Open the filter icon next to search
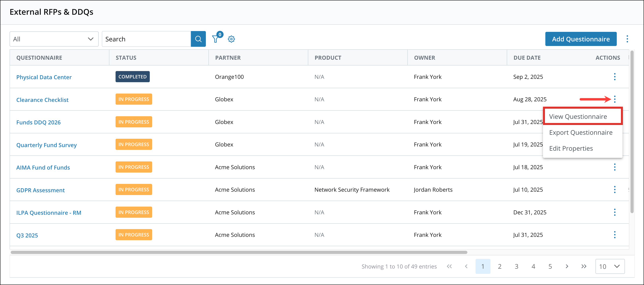Viewport: 644px width, 285px height. click(216, 39)
